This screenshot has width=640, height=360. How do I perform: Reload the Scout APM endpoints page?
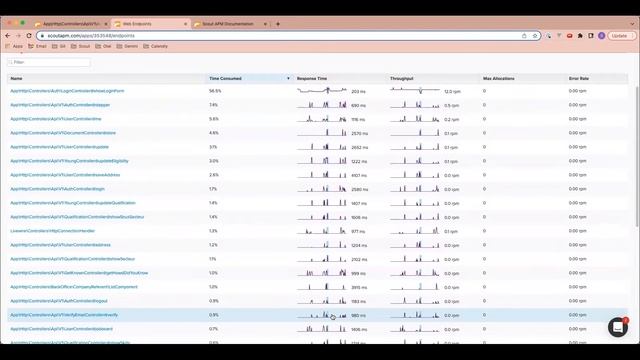(29, 36)
